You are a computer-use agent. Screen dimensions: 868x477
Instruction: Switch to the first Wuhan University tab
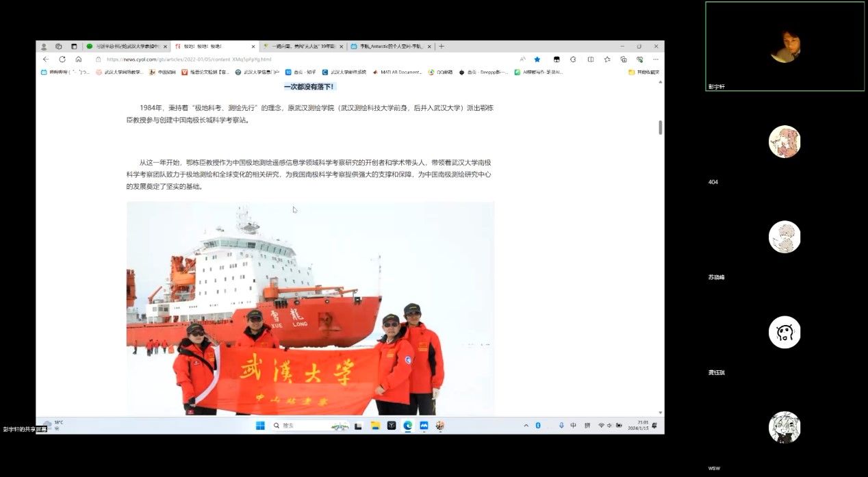(123, 47)
